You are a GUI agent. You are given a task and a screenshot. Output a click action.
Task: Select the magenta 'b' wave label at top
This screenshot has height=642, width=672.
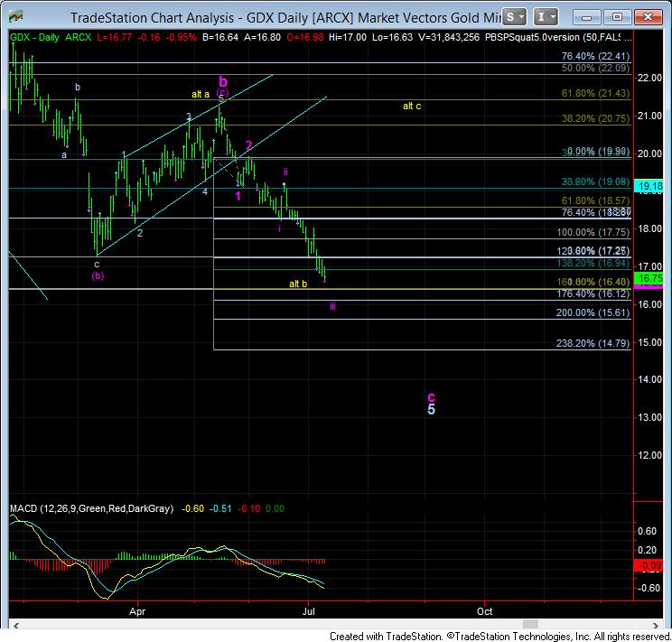pyautogui.click(x=223, y=81)
